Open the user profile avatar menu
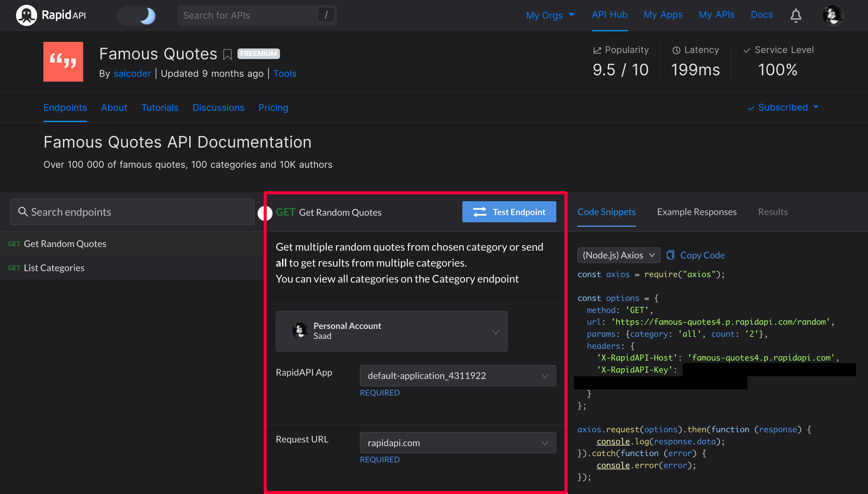This screenshot has height=494, width=868. click(x=832, y=15)
